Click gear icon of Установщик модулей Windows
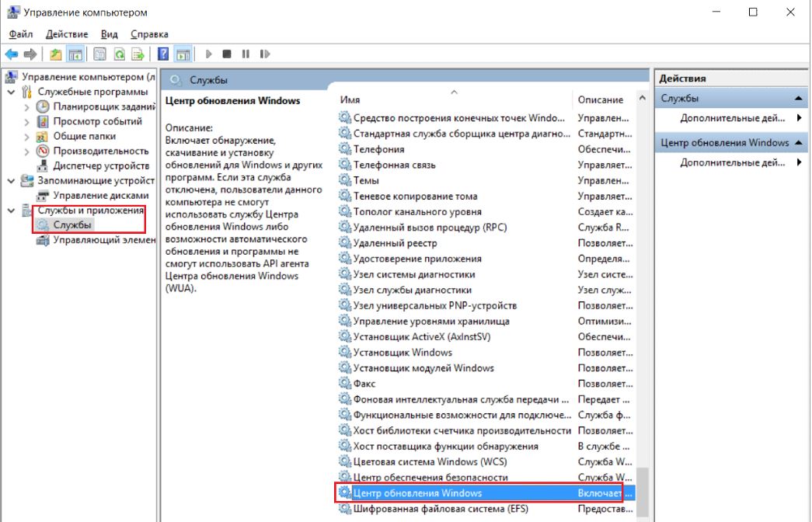812x522 pixels. click(345, 367)
